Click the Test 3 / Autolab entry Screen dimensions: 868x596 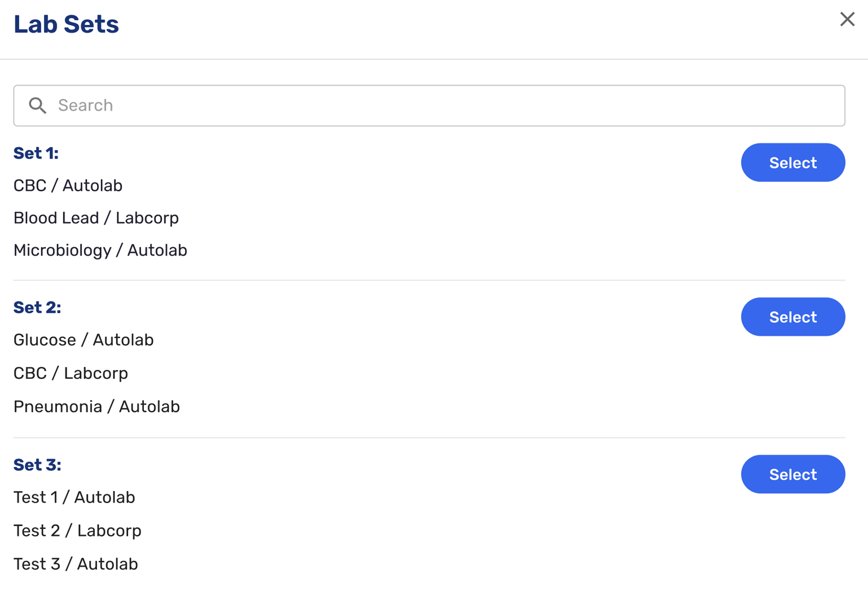click(x=76, y=564)
